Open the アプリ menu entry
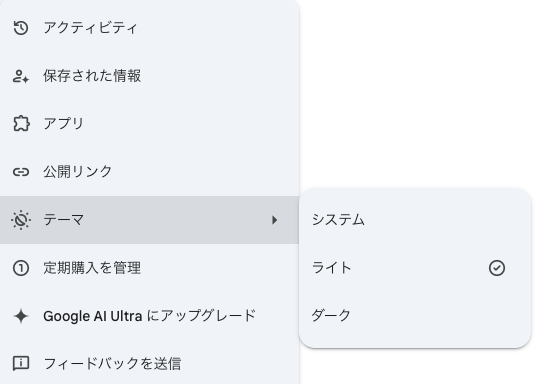 point(150,124)
